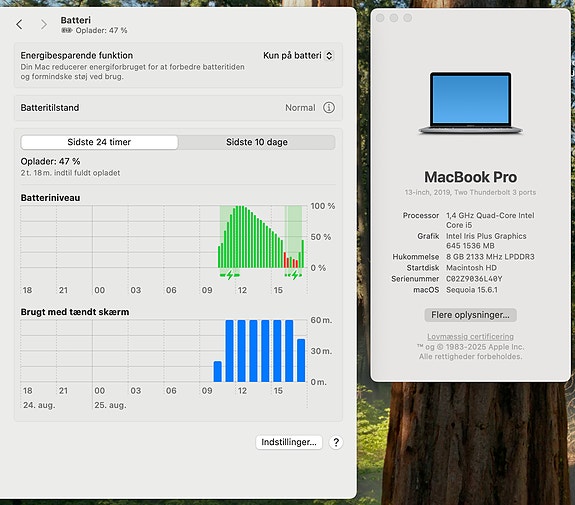Click the first charging bolt indicator under the graph
Image resolution: width=575 pixels, height=505 pixels.
pyautogui.click(x=230, y=275)
